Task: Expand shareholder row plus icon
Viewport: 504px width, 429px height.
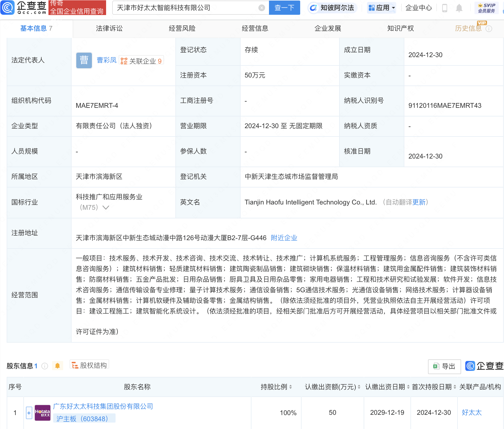Action: [x=29, y=413]
